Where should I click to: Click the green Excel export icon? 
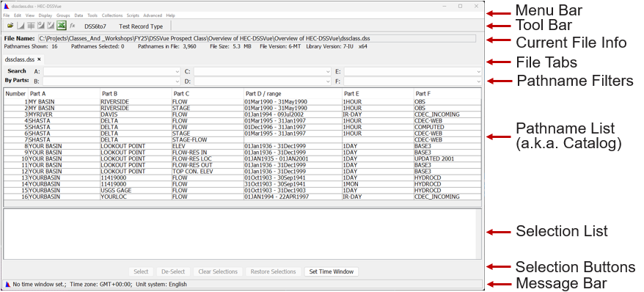pos(61,26)
